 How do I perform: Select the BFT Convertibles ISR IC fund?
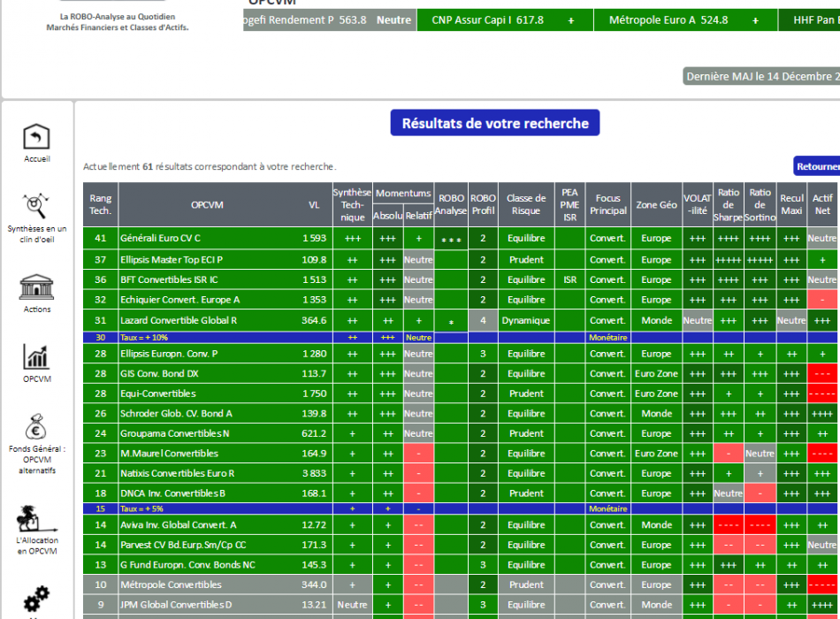169,279
